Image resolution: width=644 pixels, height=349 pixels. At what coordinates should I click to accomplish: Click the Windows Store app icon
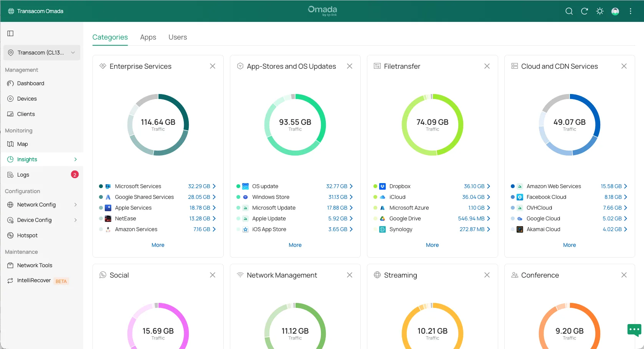(x=245, y=197)
